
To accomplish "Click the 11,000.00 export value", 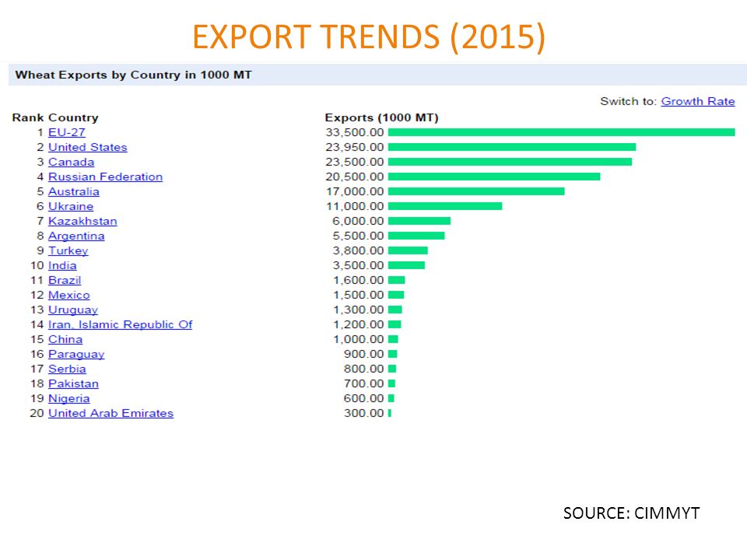I will tap(355, 206).
